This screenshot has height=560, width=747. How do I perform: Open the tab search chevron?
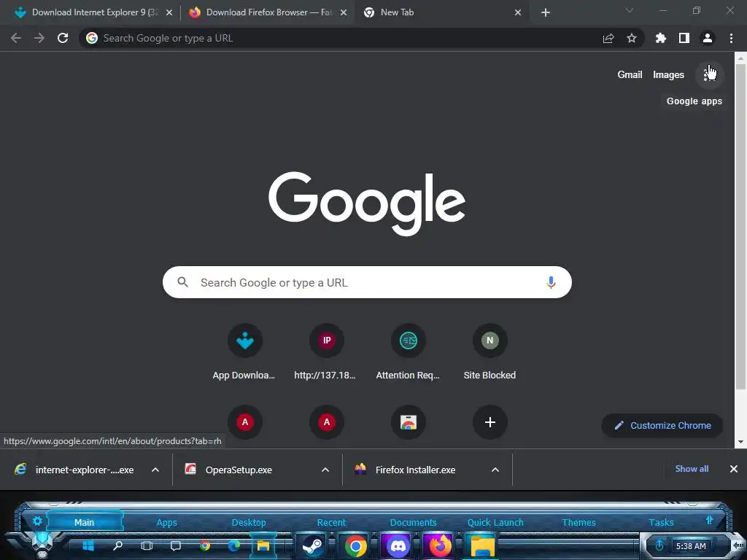point(630,10)
